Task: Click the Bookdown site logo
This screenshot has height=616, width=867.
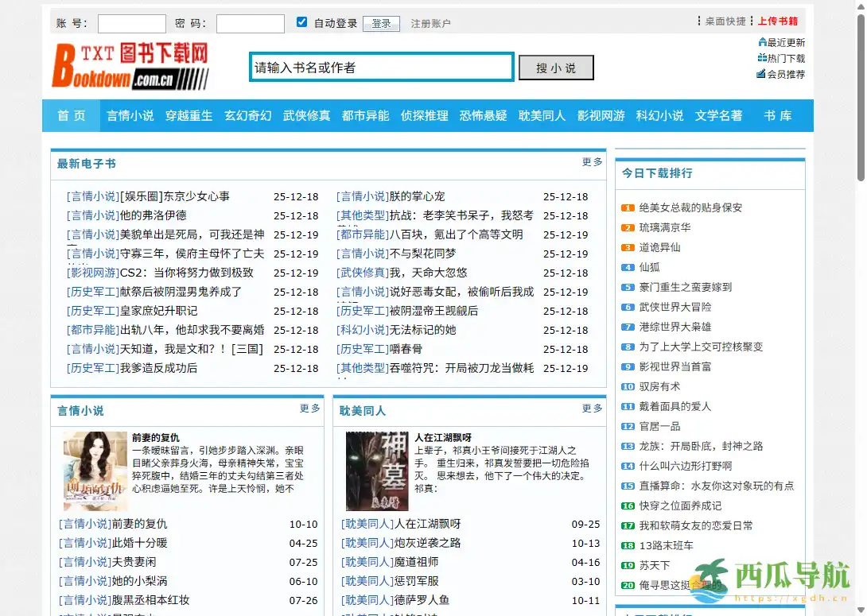Action: click(x=127, y=67)
